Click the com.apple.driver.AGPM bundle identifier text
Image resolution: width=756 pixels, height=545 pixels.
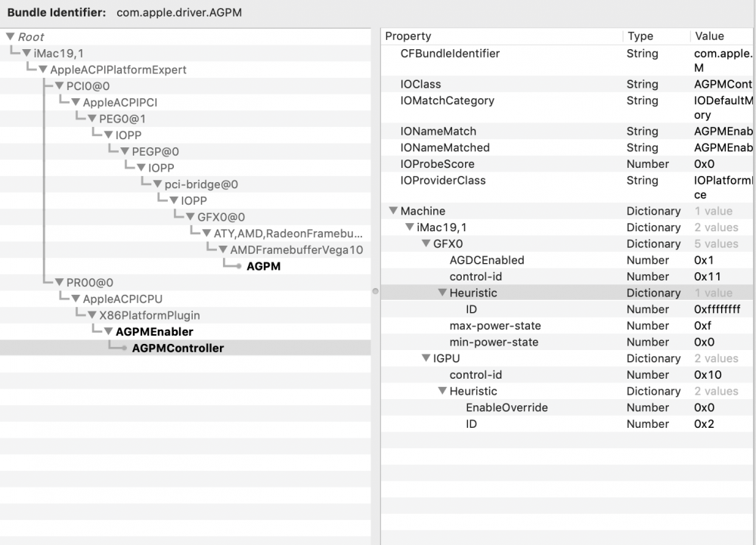pyautogui.click(x=179, y=13)
